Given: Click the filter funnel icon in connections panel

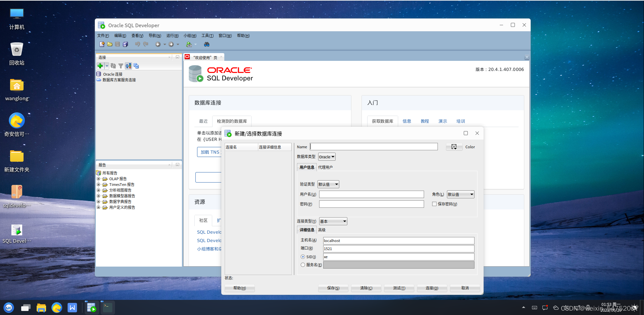Looking at the screenshot, I should [121, 66].
